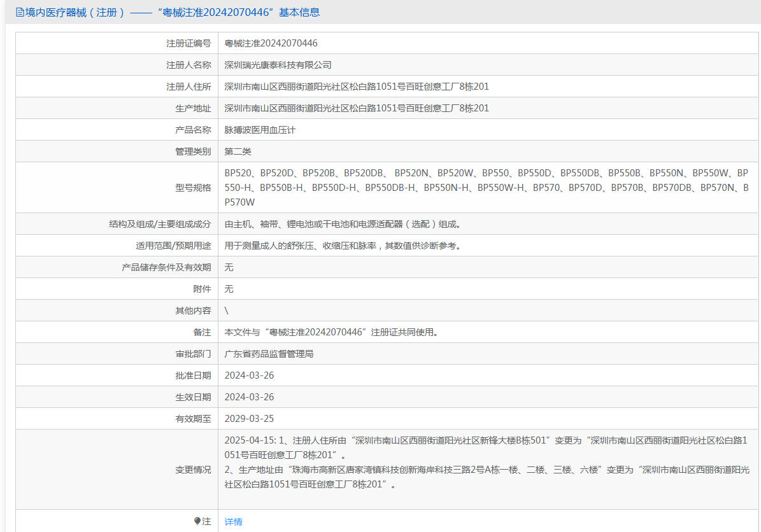This screenshot has height=532, width=761.
Task: Click the 产品名称 label
Action: click(x=193, y=130)
